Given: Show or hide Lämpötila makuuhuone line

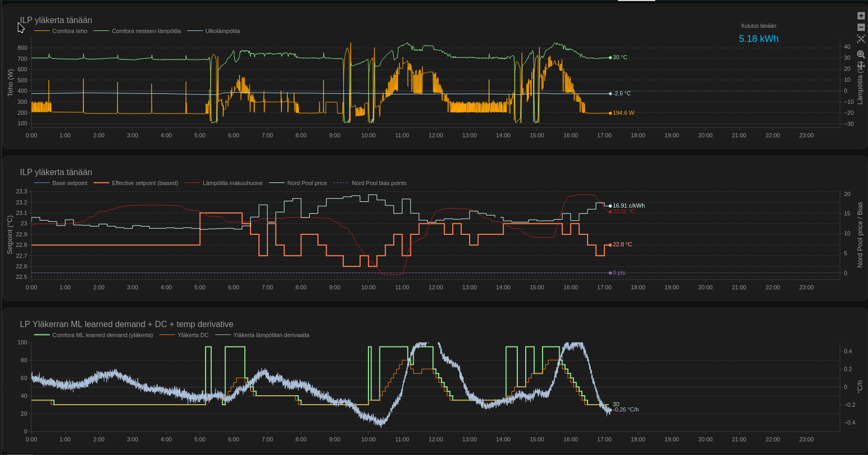Looking at the screenshot, I should click(232, 183).
